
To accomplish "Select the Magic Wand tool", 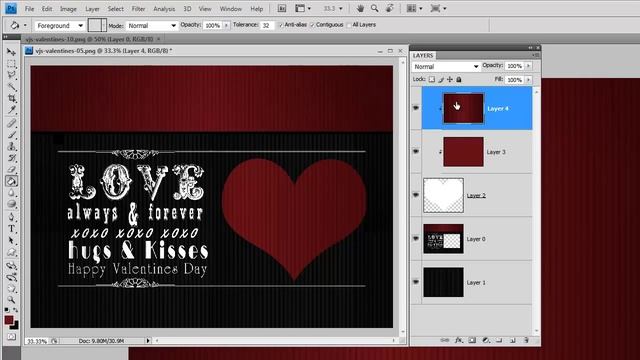I will click(11, 87).
